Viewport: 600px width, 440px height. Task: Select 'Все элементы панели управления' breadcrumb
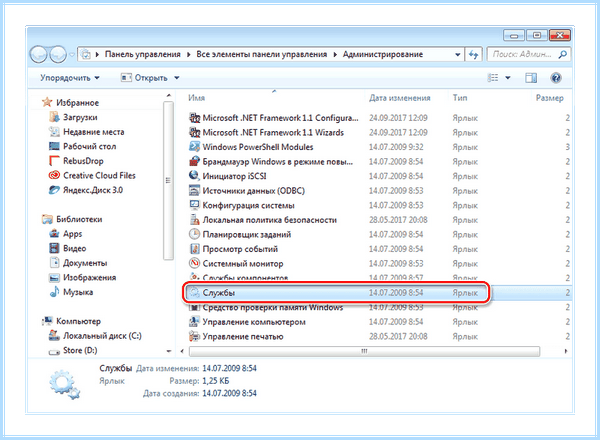click(262, 54)
